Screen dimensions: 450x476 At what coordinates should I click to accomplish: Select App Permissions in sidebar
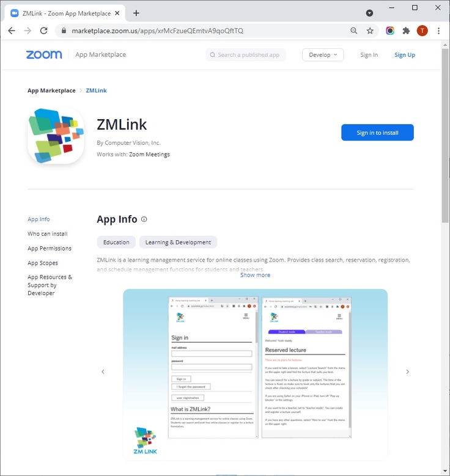pyautogui.click(x=50, y=248)
